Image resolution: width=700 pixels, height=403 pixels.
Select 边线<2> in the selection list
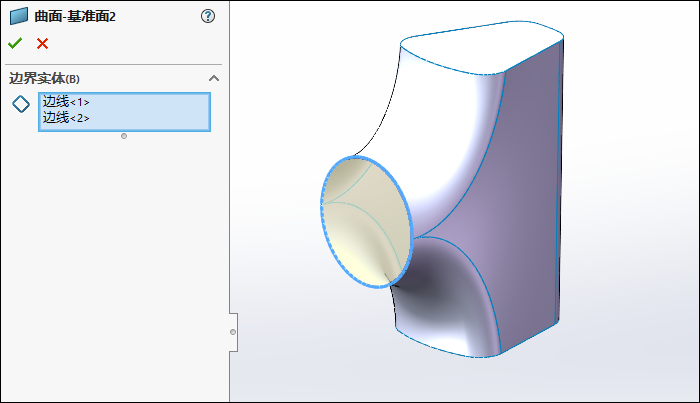coord(66,117)
